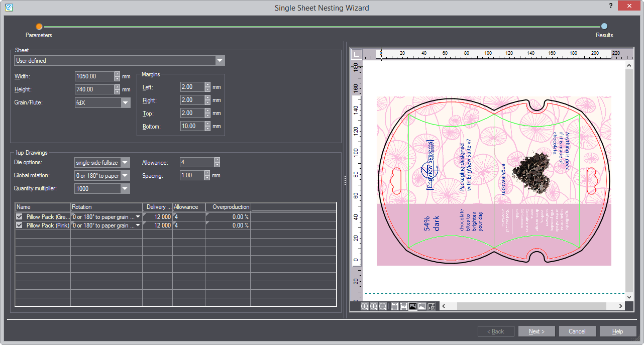
Task: Uncheck the Pillow Pack (Pink) row checkbox
Action: (19, 225)
